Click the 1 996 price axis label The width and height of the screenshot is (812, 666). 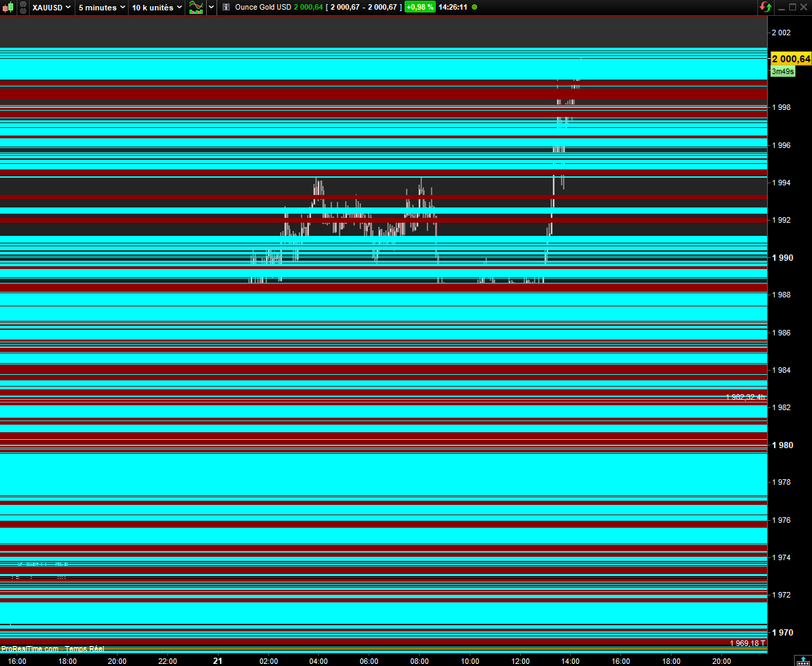[782, 145]
